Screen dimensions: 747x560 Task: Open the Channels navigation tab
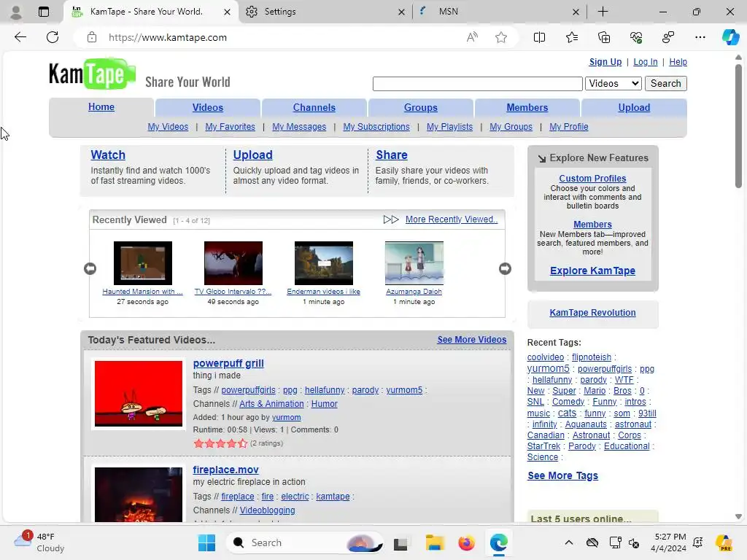[x=314, y=108]
